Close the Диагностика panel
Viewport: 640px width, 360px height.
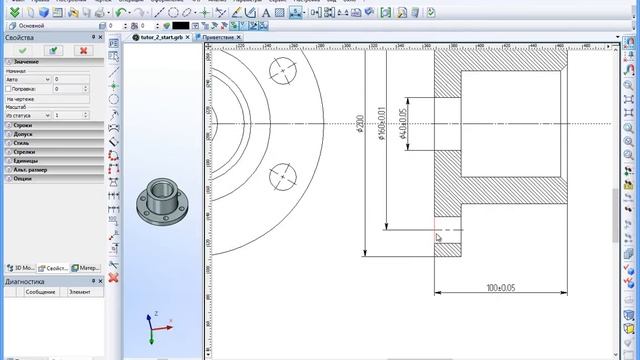click(x=100, y=281)
